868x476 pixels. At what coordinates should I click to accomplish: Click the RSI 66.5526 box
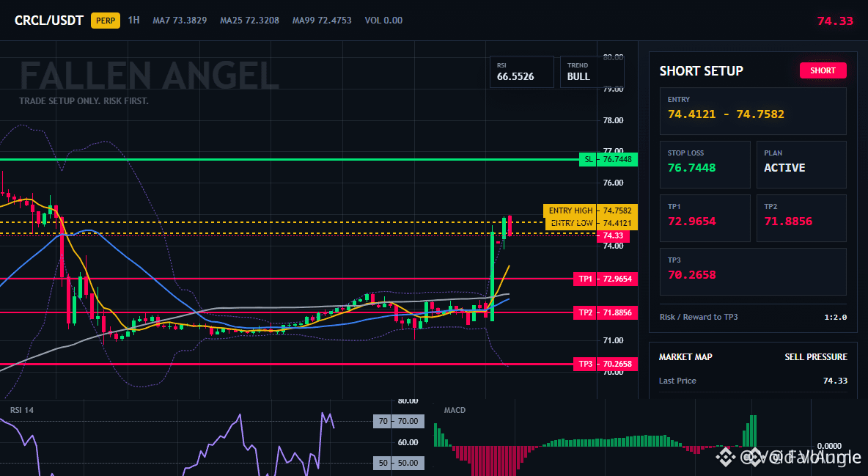pos(521,72)
